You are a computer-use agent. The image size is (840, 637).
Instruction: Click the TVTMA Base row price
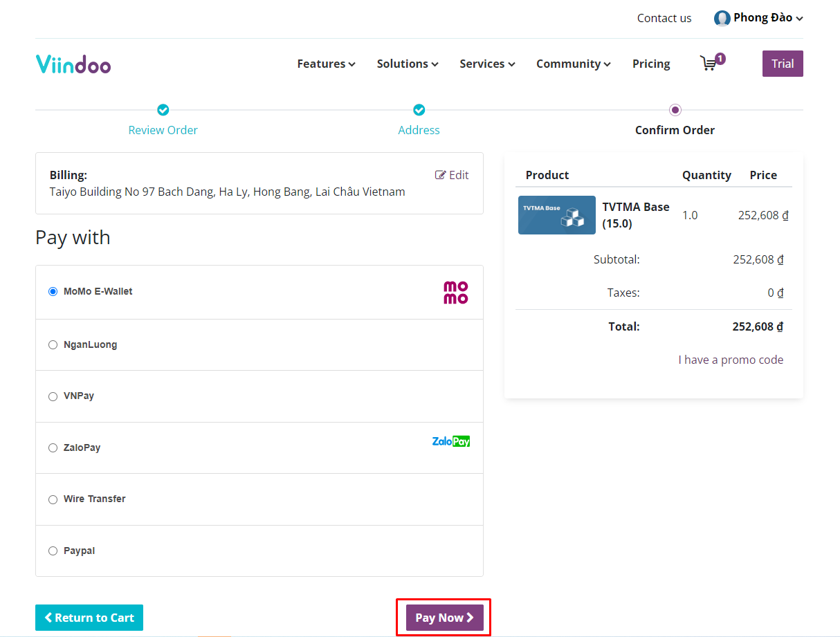[763, 215]
